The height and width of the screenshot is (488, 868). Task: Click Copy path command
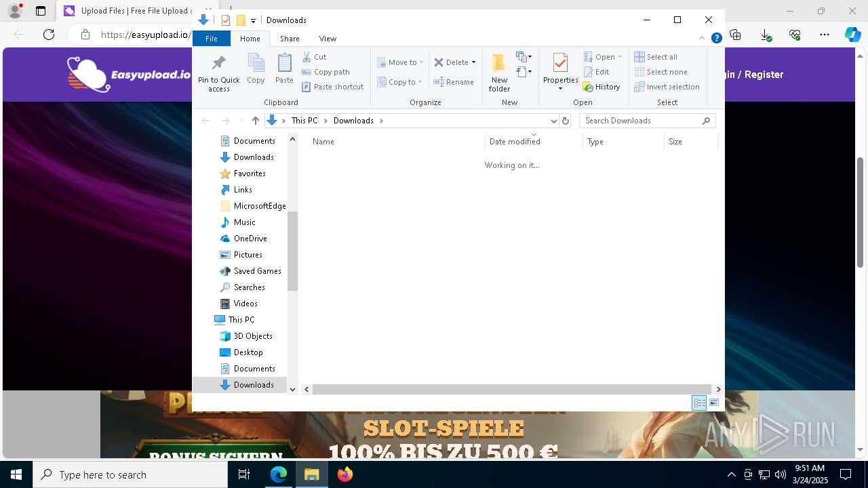coord(325,72)
